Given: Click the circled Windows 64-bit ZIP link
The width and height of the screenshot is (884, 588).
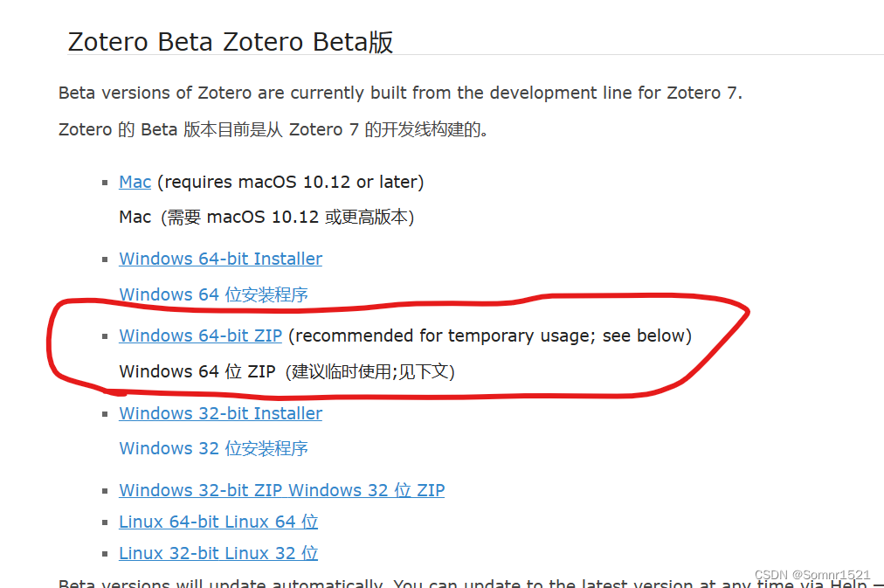Looking at the screenshot, I should pyautogui.click(x=200, y=336).
